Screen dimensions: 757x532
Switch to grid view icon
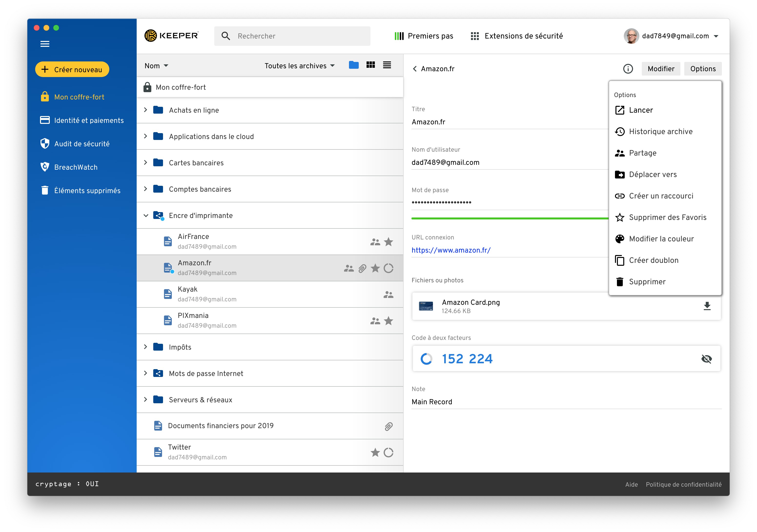pos(371,65)
